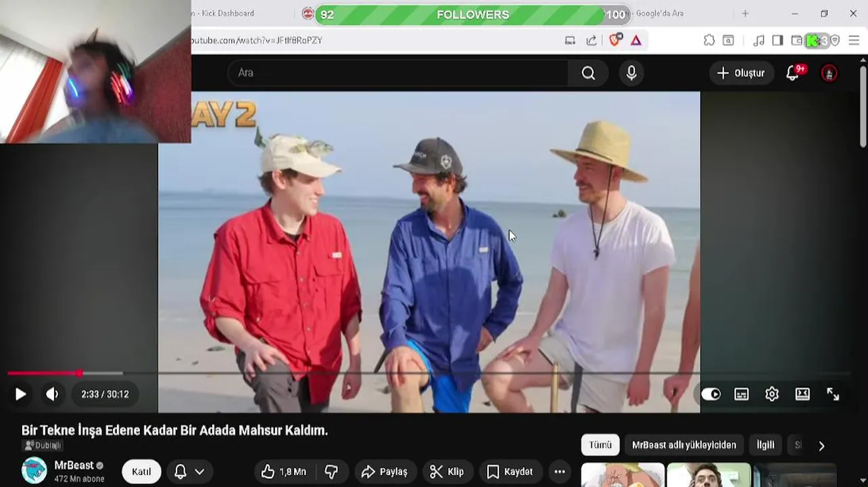Screen dimensions: 868x487
Task: Open the browser extensions puzzle icon
Action: 709,41
